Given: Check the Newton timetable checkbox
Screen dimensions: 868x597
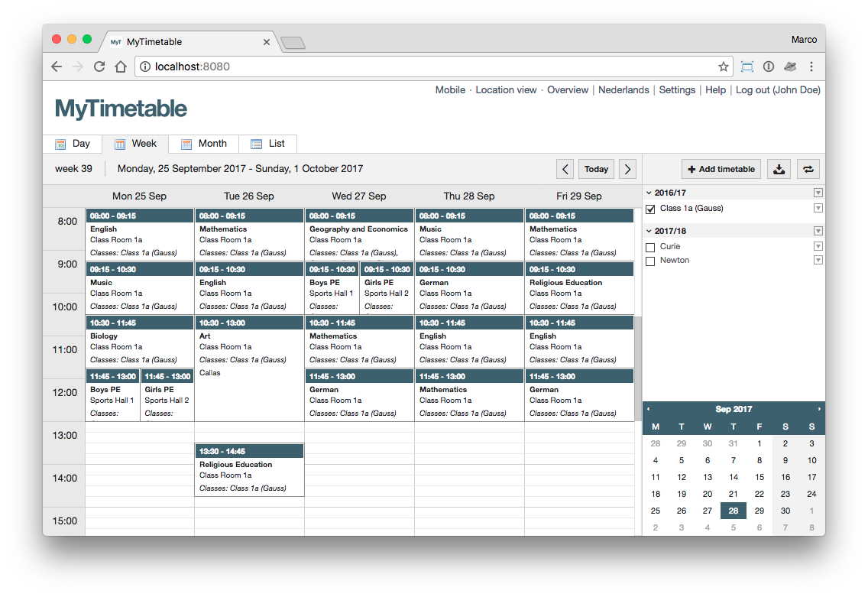Looking at the screenshot, I should coord(650,260).
